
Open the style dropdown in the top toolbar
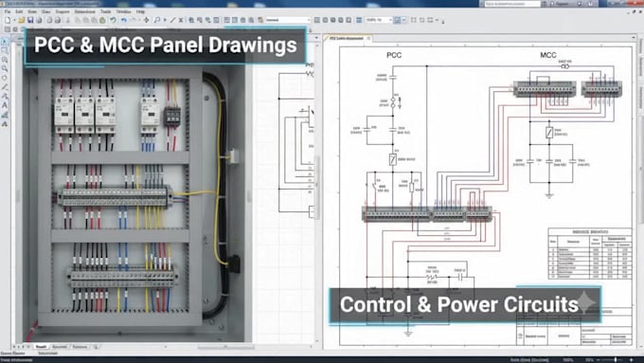click(x=288, y=20)
